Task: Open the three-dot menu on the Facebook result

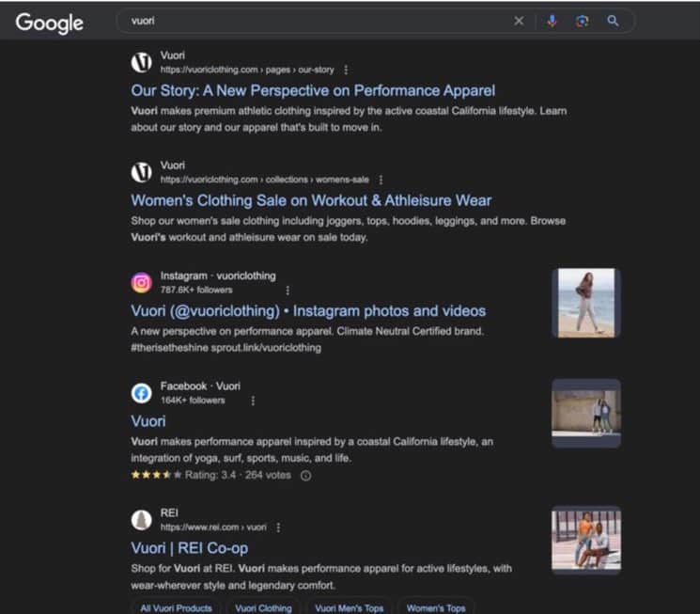Action: [x=253, y=401]
